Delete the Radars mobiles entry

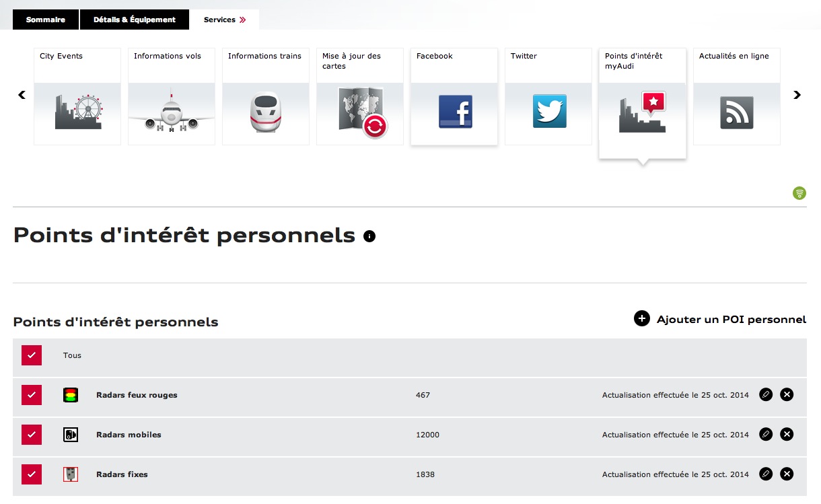[x=787, y=434]
